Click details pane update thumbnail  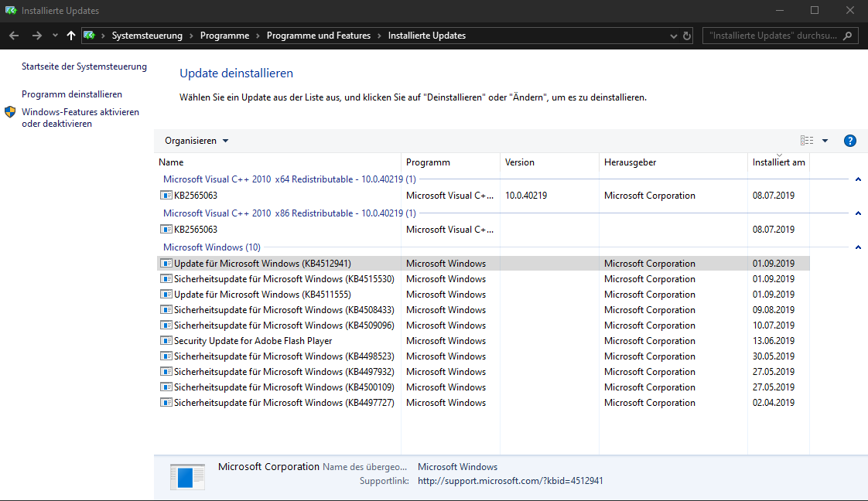point(188,476)
